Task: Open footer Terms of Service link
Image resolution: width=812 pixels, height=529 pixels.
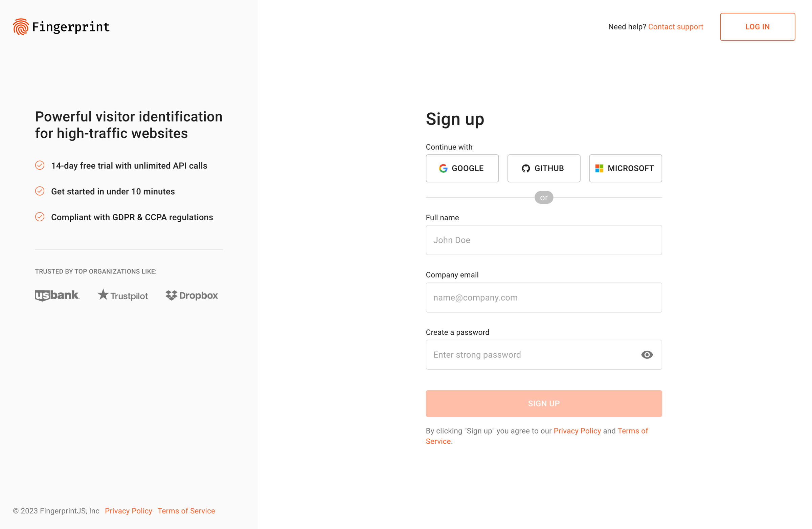Action: tap(186, 511)
